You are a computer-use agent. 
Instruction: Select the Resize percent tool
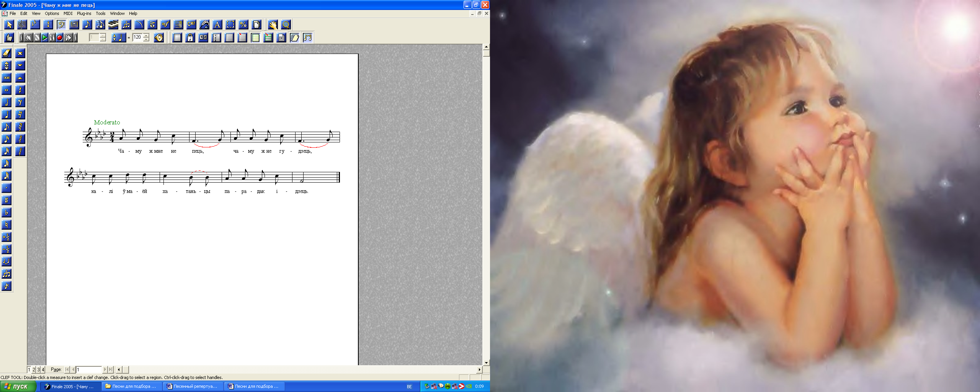[x=243, y=25]
